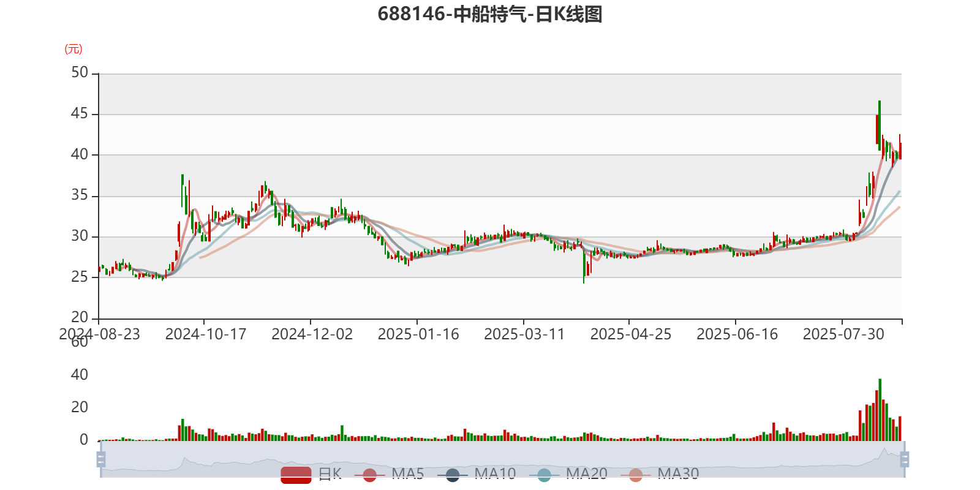The width and height of the screenshot is (980, 490).
Task: Click the 2024-12-02 date axis label
Action: click(312, 334)
